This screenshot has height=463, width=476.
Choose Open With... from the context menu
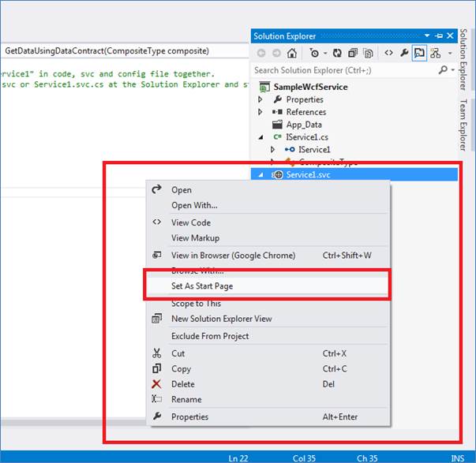tap(269, 205)
